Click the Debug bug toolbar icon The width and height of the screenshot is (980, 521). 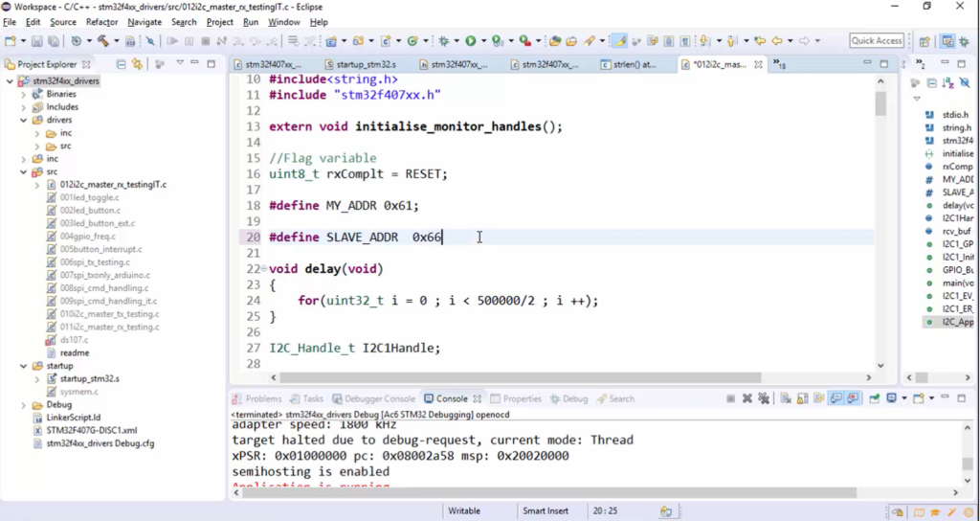(443, 41)
